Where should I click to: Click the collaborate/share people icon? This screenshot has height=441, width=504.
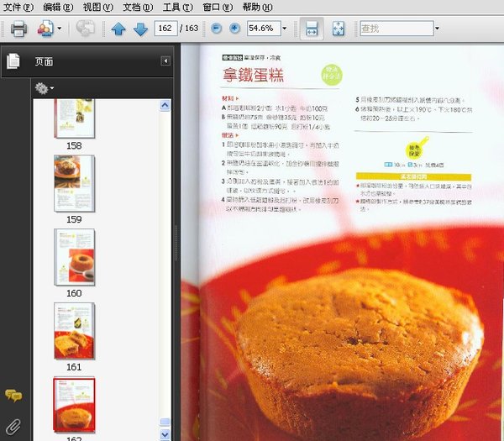[x=45, y=29]
